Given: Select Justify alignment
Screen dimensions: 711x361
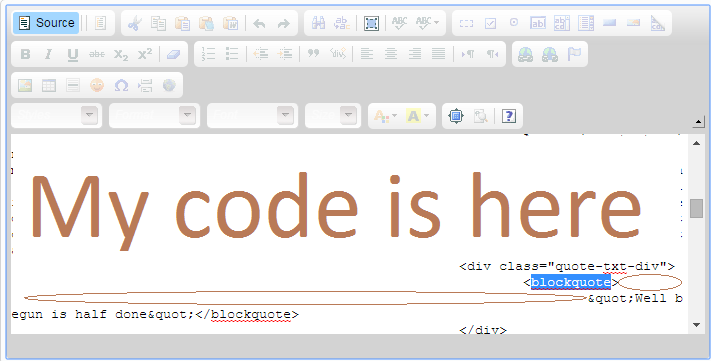Looking at the screenshot, I should (438, 54).
